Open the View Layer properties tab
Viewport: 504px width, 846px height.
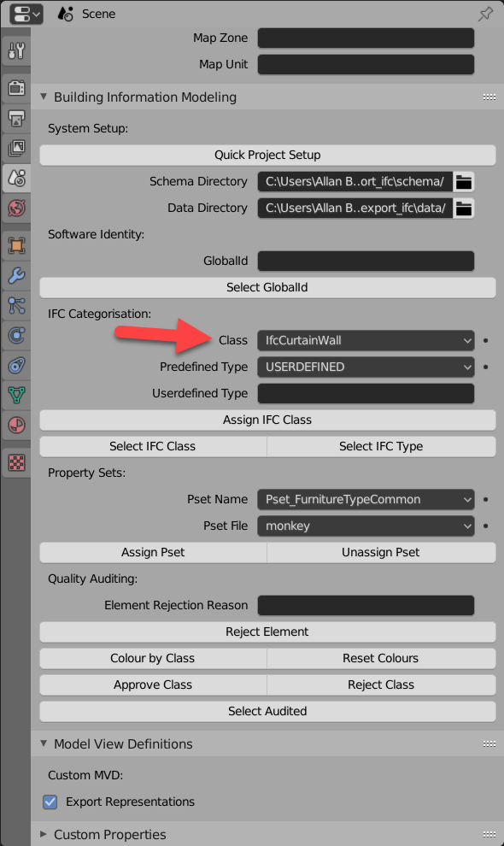point(16,148)
